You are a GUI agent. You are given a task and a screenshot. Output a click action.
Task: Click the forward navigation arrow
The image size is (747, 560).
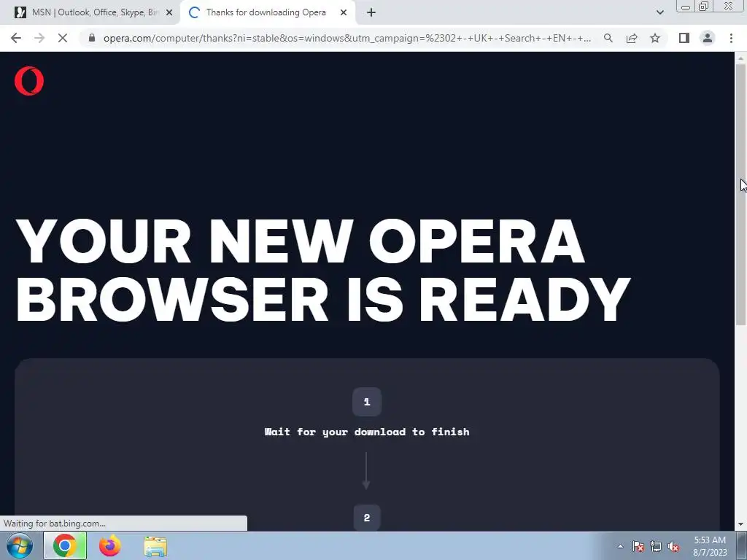click(39, 38)
